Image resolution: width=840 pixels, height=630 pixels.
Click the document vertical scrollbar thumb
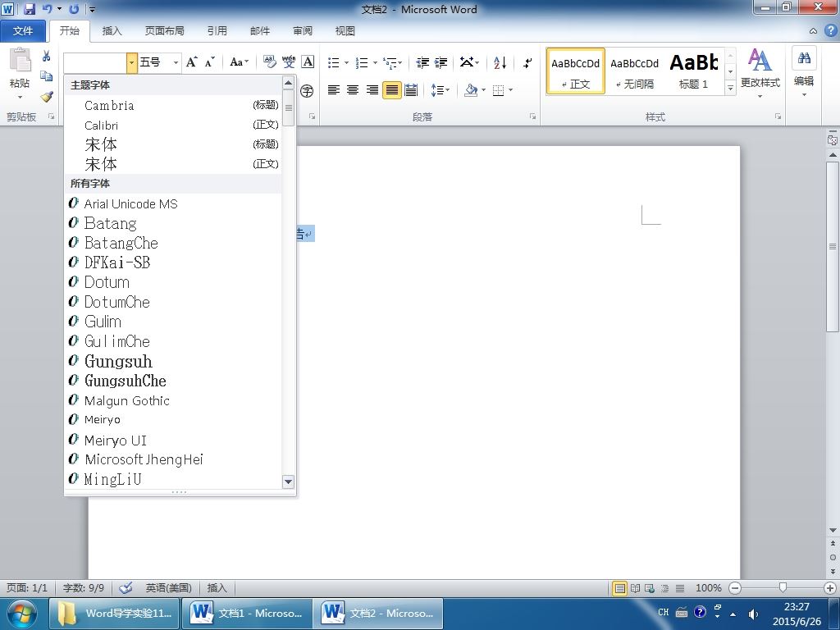point(833,246)
